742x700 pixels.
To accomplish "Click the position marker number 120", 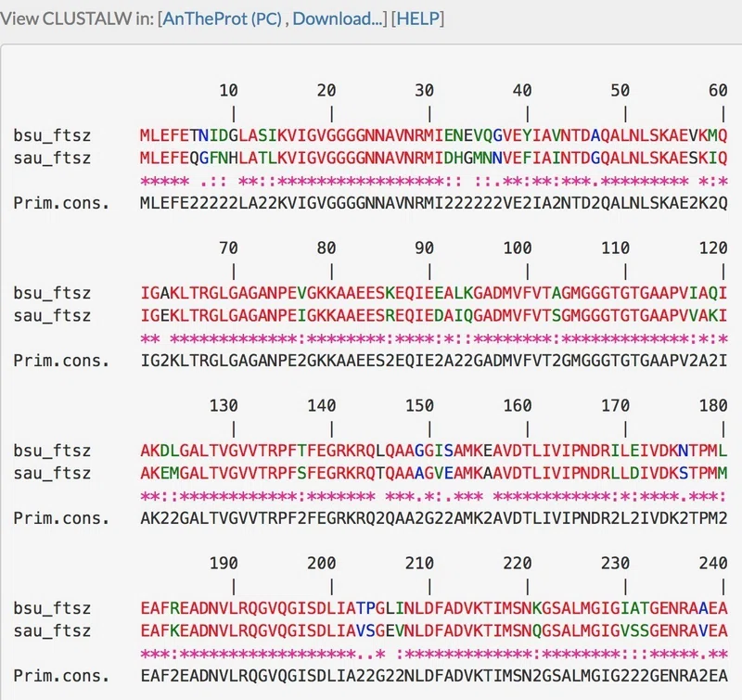I will 713,248.
